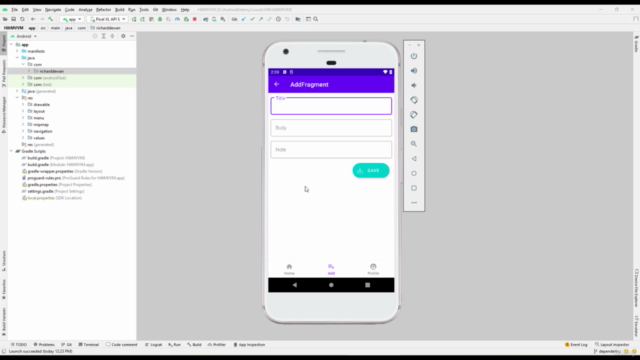Image resolution: width=640 pixels, height=360 pixels.
Task: Tap the Home tab in bottom navigation
Action: (x=289, y=269)
